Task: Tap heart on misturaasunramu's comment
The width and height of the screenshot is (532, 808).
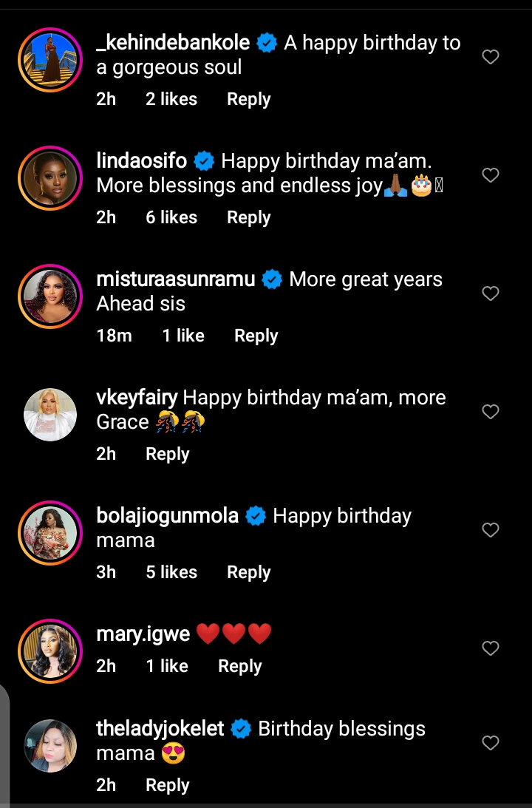Action: 491,293
